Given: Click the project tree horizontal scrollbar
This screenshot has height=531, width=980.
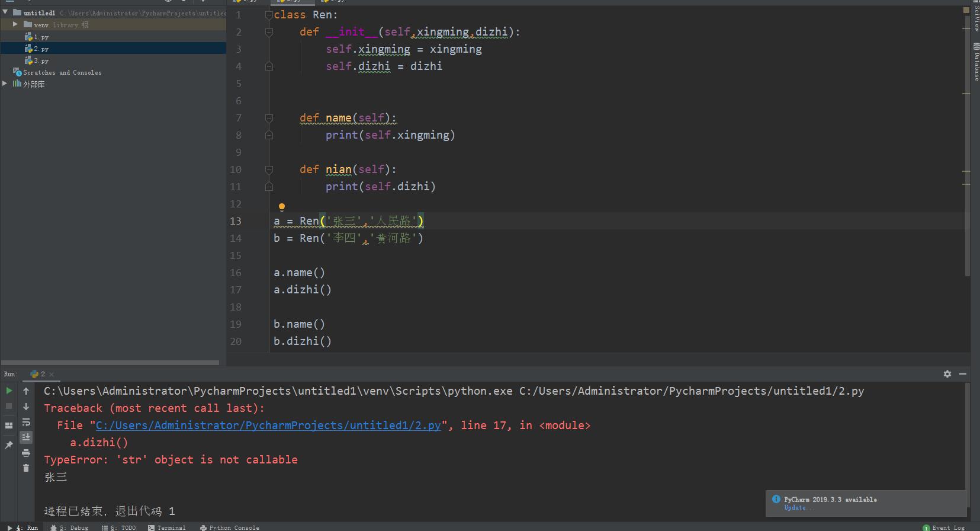Looking at the screenshot, I should (x=110, y=362).
